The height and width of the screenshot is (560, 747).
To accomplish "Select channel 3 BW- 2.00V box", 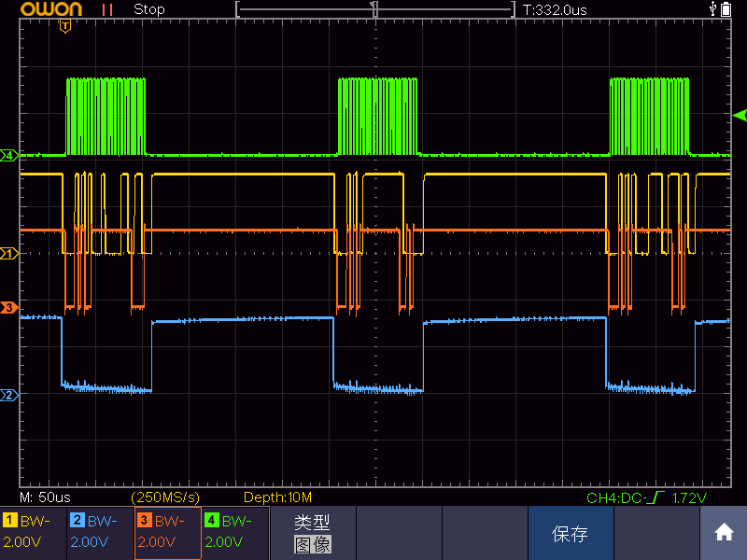I will pyautogui.click(x=168, y=533).
